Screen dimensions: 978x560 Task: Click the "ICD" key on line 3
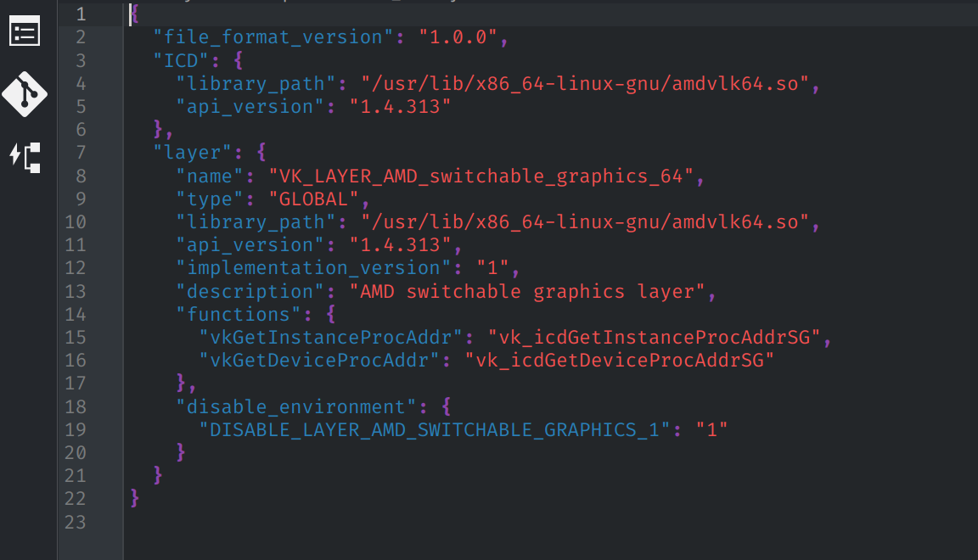(181, 60)
